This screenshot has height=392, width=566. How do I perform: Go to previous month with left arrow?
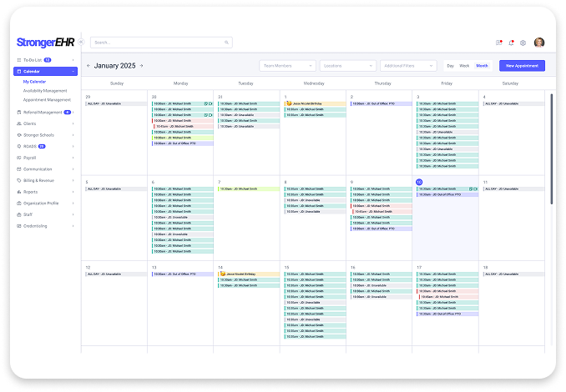click(88, 65)
